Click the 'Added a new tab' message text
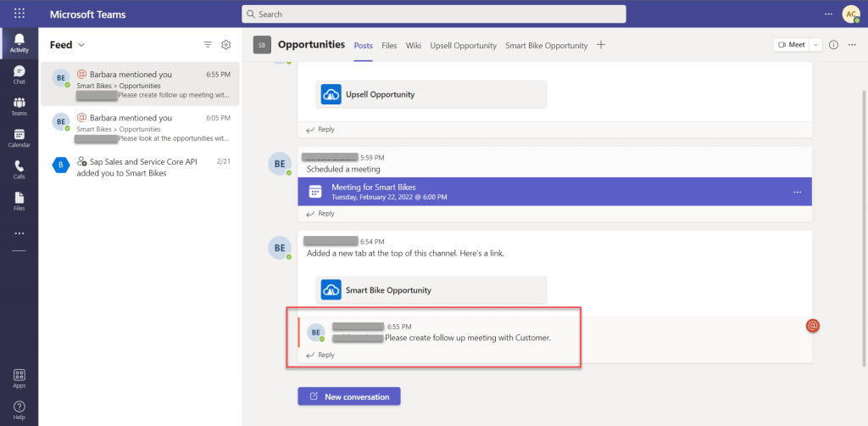This screenshot has width=868, height=426. tap(405, 254)
